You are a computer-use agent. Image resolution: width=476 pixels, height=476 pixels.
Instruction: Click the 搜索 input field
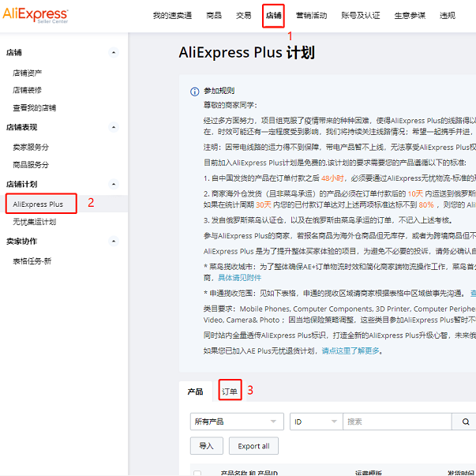click(397, 422)
